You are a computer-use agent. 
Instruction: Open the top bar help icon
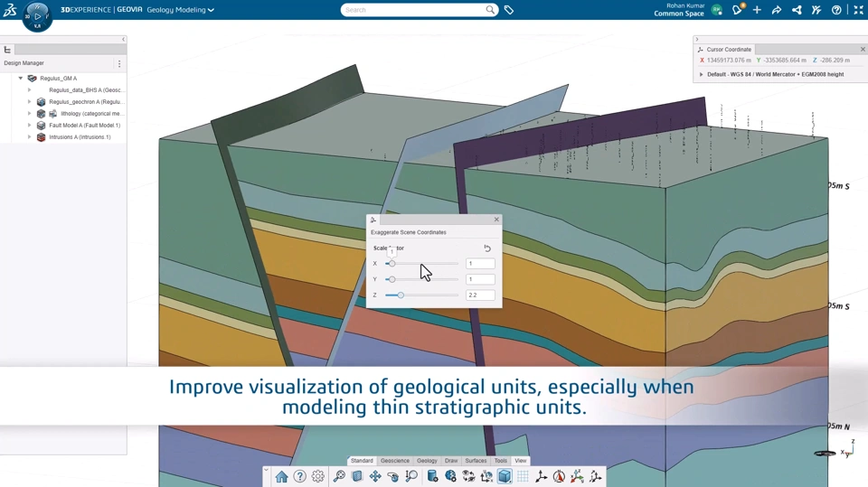pos(836,10)
